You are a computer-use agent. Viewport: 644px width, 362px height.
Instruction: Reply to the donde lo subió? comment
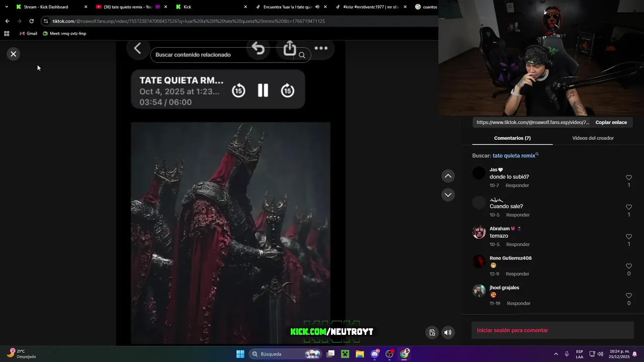point(517,186)
